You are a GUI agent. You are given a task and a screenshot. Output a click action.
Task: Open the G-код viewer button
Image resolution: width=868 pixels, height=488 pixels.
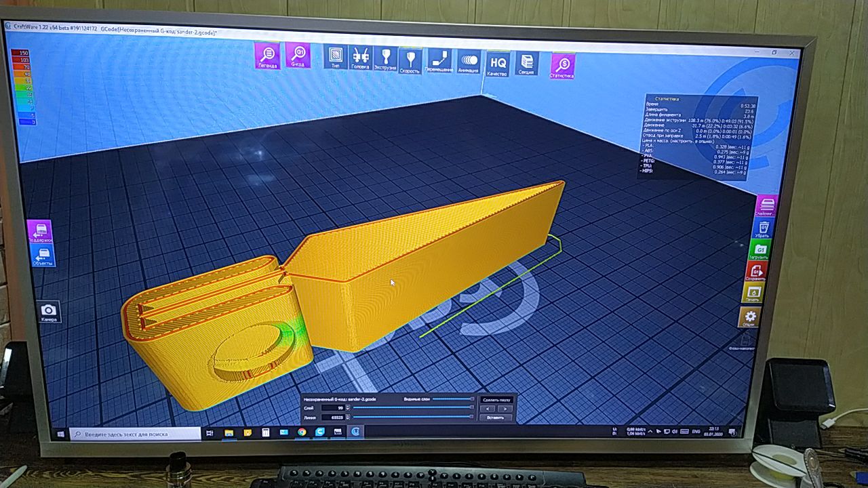click(297, 56)
